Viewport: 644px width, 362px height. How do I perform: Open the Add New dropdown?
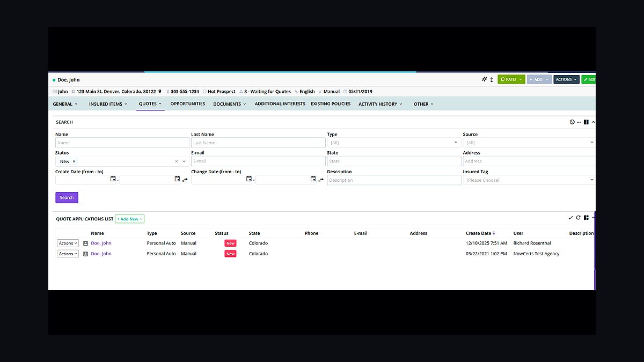[129, 219]
